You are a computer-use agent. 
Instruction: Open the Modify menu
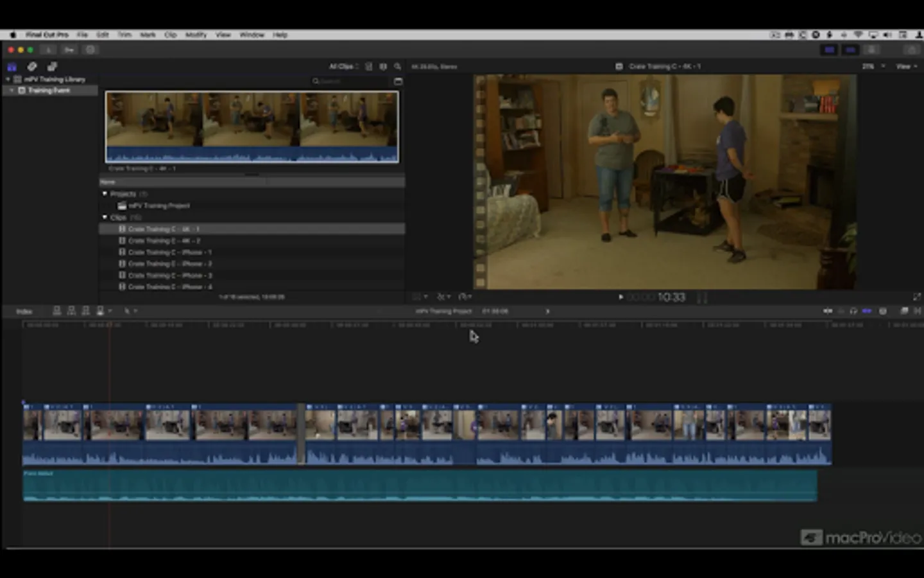(x=196, y=35)
